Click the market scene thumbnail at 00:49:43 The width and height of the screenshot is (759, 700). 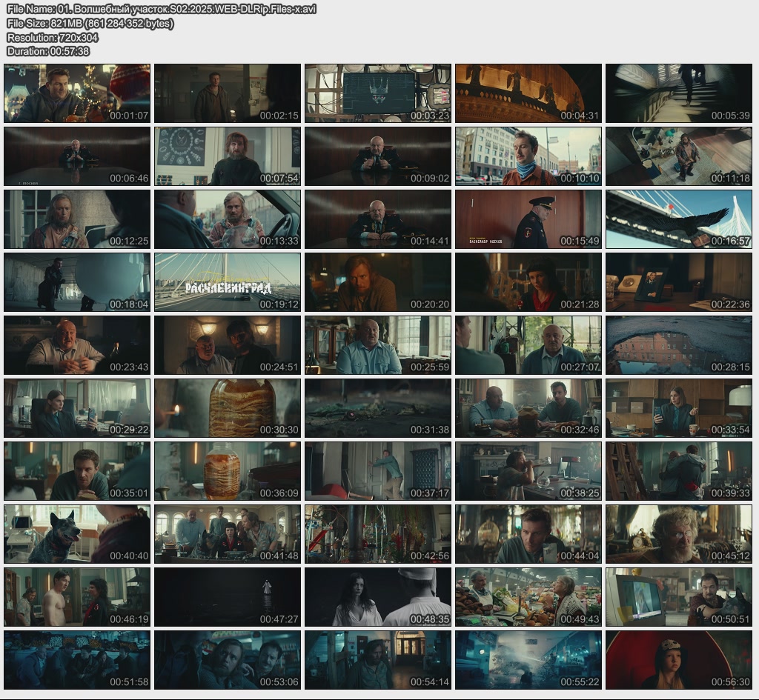(528, 597)
